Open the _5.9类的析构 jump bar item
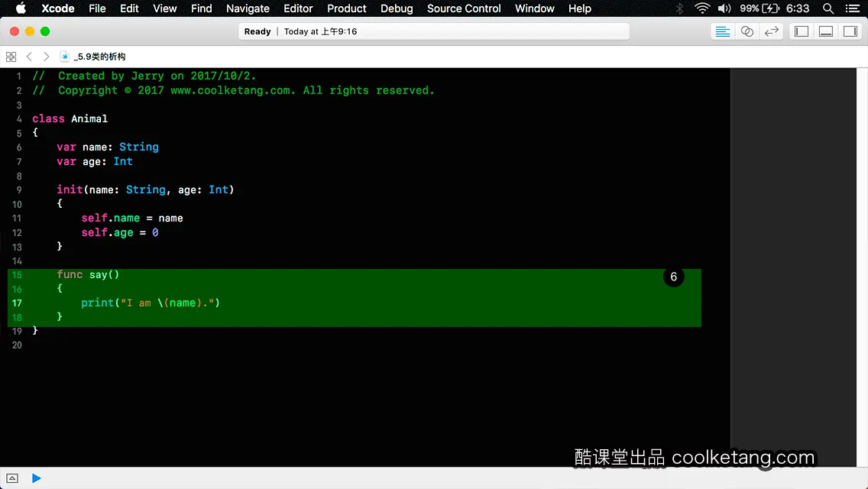The image size is (868, 489). pyautogui.click(x=99, y=57)
